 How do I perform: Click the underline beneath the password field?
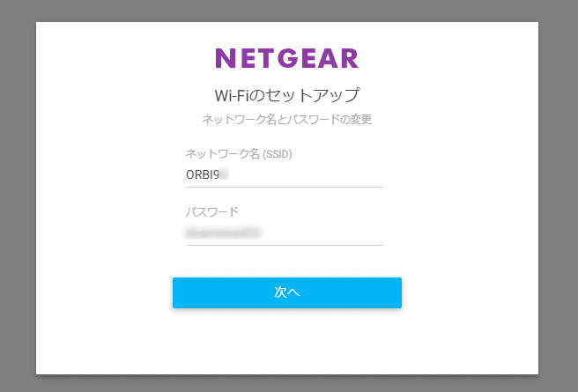tap(284, 245)
